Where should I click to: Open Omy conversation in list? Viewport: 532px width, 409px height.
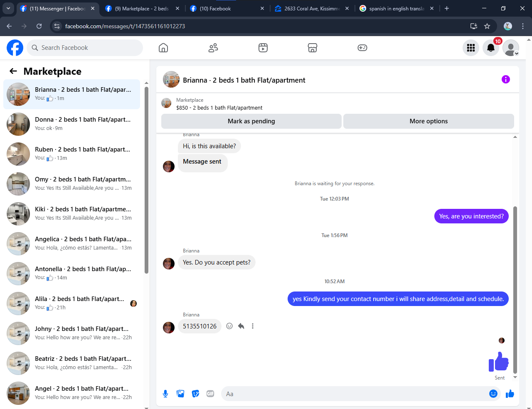(71, 184)
